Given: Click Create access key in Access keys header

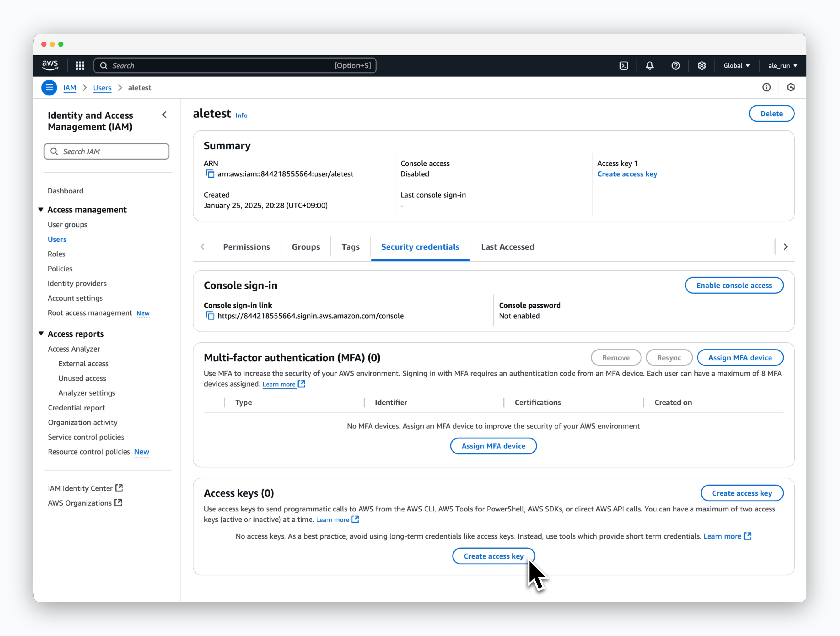Looking at the screenshot, I should [x=742, y=493].
